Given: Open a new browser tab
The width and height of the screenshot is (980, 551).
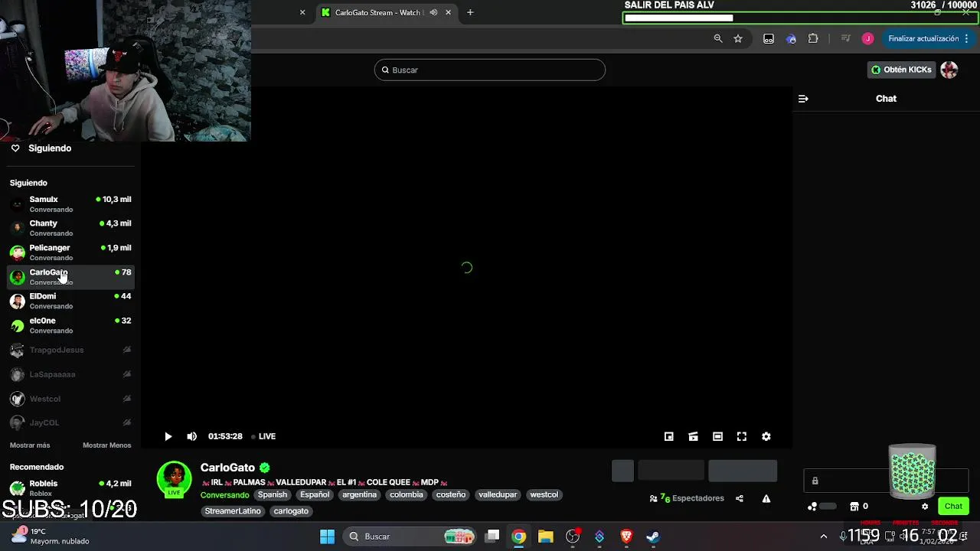Looking at the screenshot, I should click(470, 12).
